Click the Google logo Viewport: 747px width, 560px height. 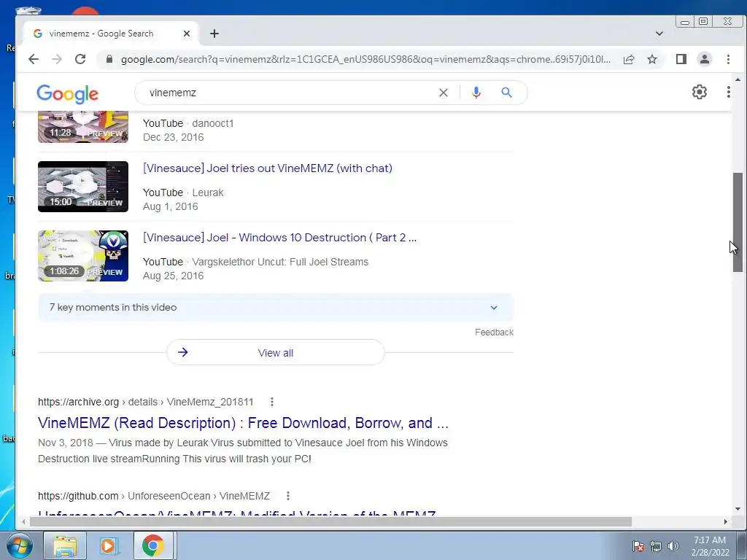[x=68, y=94]
